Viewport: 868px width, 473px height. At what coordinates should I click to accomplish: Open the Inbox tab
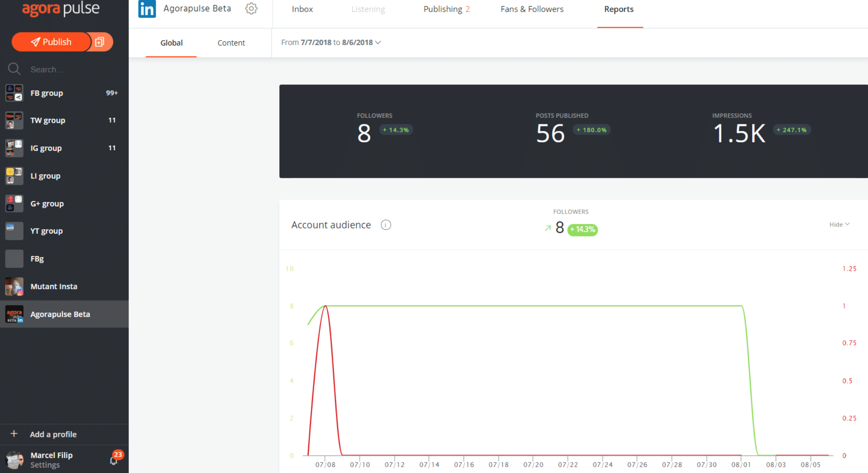(x=302, y=9)
